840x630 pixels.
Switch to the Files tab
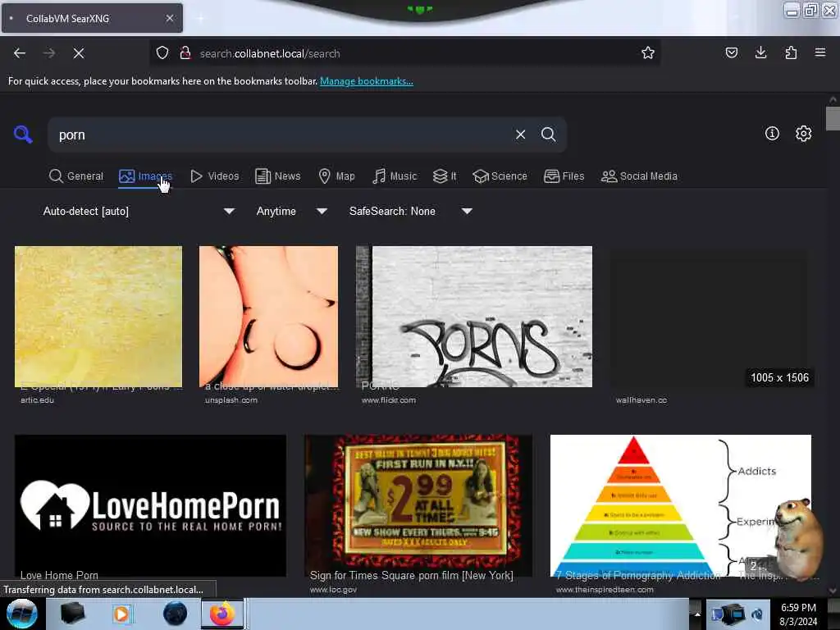coord(564,176)
